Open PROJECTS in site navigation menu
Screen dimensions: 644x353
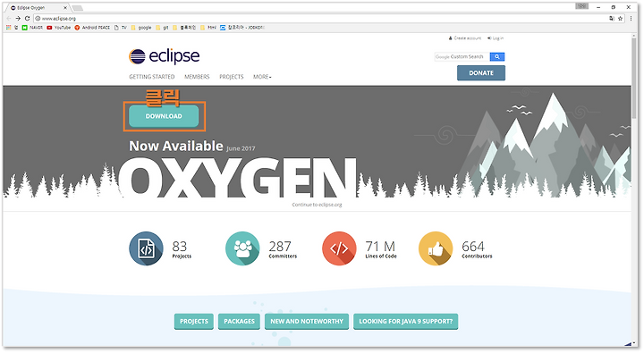pyautogui.click(x=232, y=77)
